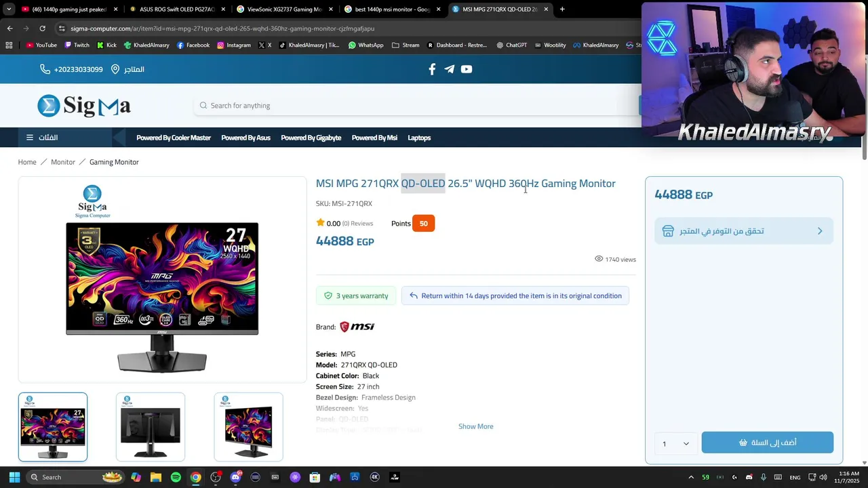
Task: Click the 14 days return policy badge
Action: pyautogui.click(x=515, y=296)
